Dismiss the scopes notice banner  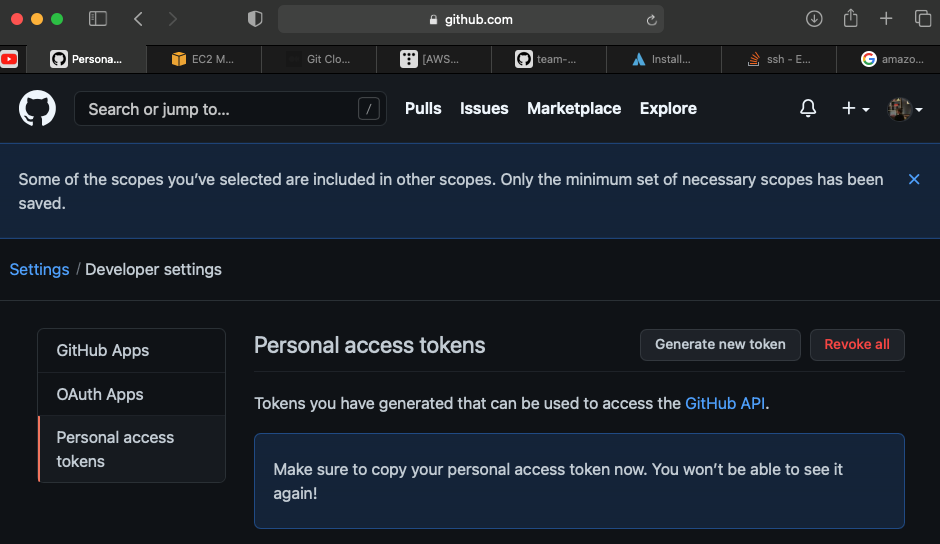coord(914,179)
